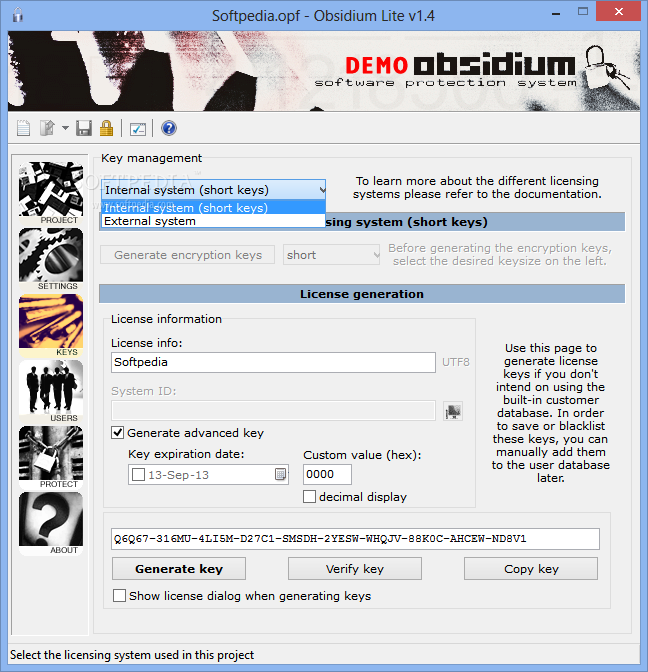
Task: Enable the key expiration date checkbox
Action: [138, 475]
